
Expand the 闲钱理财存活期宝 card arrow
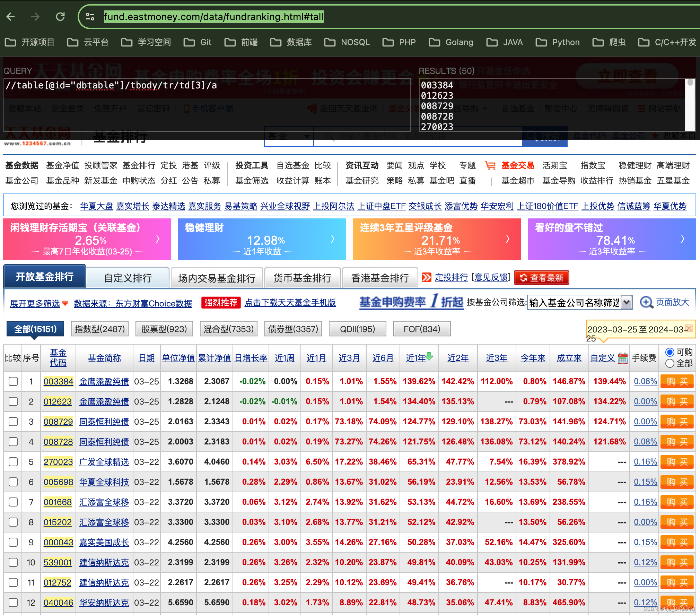click(158, 239)
